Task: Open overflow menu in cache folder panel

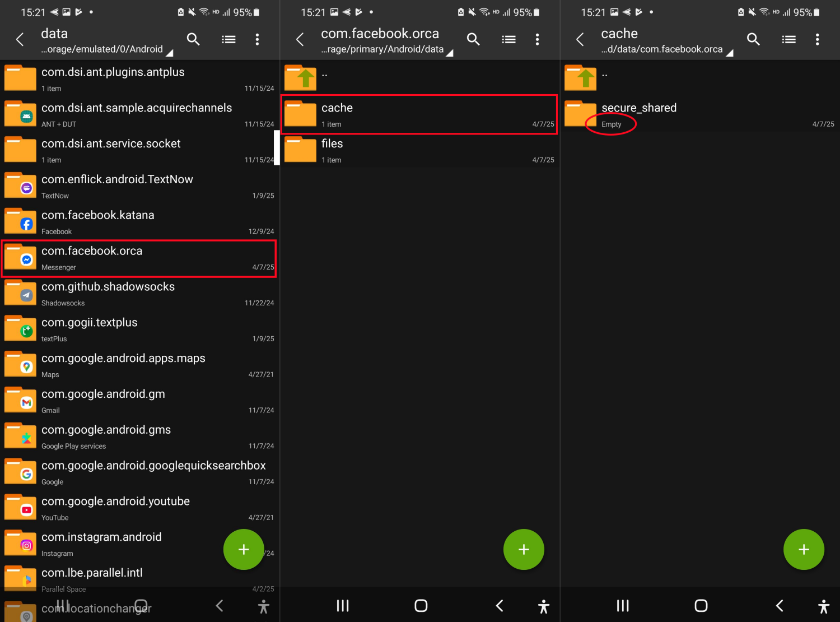Action: [x=817, y=39]
